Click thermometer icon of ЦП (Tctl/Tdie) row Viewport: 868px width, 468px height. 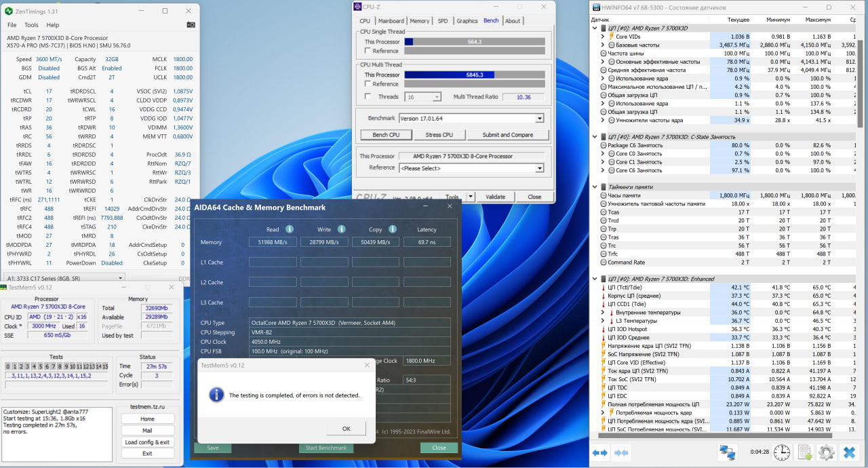click(602, 288)
